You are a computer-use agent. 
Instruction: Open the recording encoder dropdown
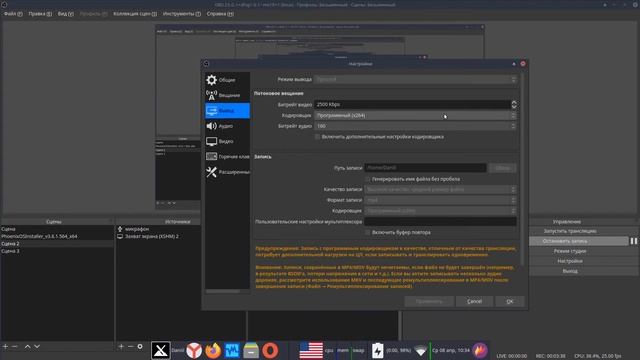pyautogui.click(x=440, y=211)
